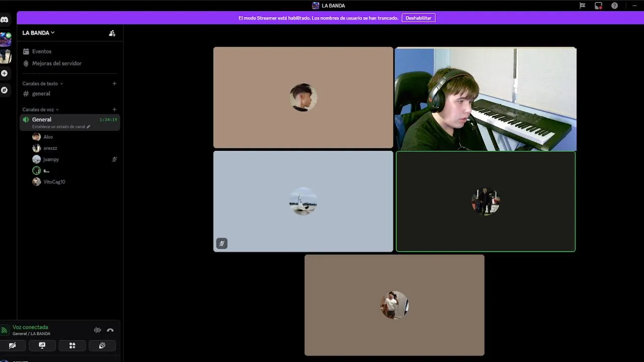Open the help question mark icon

click(614, 6)
